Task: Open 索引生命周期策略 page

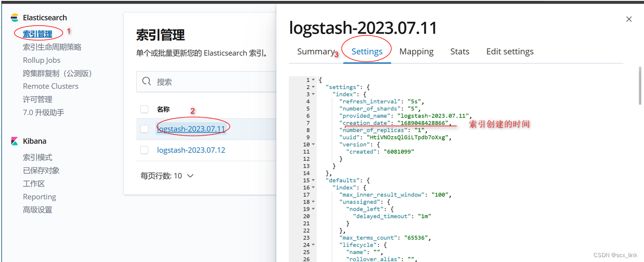Action: click(52, 47)
